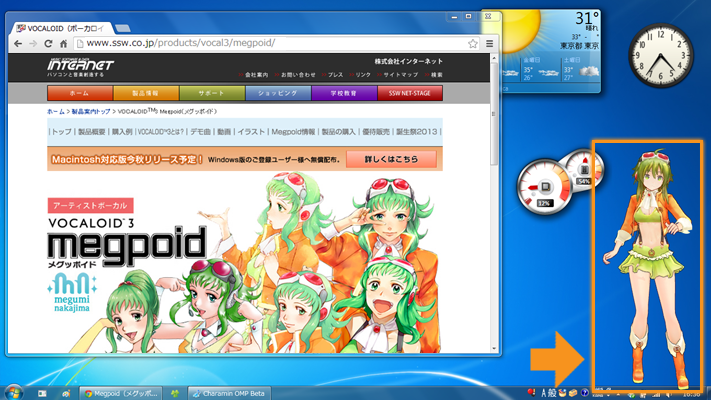The width and height of the screenshot is (711, 400).
Task: Open the Chrome menu hamburger icon
Action: coord(490,44)
